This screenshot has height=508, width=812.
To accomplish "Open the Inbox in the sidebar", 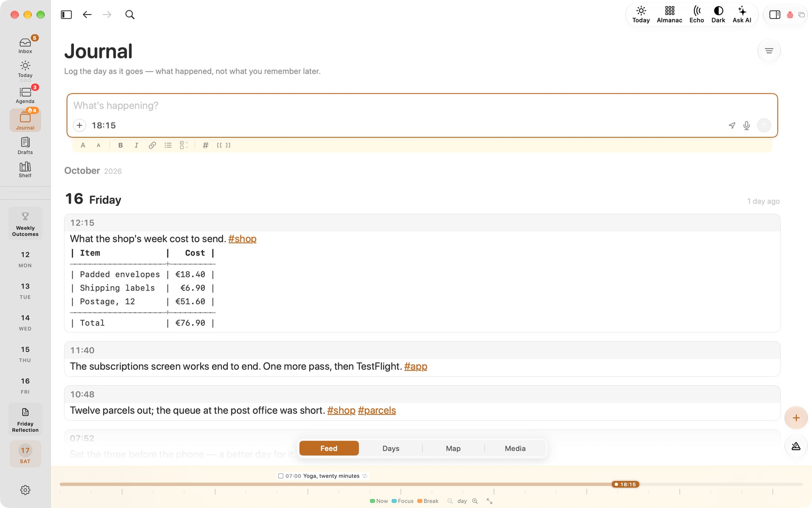I will point(25,45).
